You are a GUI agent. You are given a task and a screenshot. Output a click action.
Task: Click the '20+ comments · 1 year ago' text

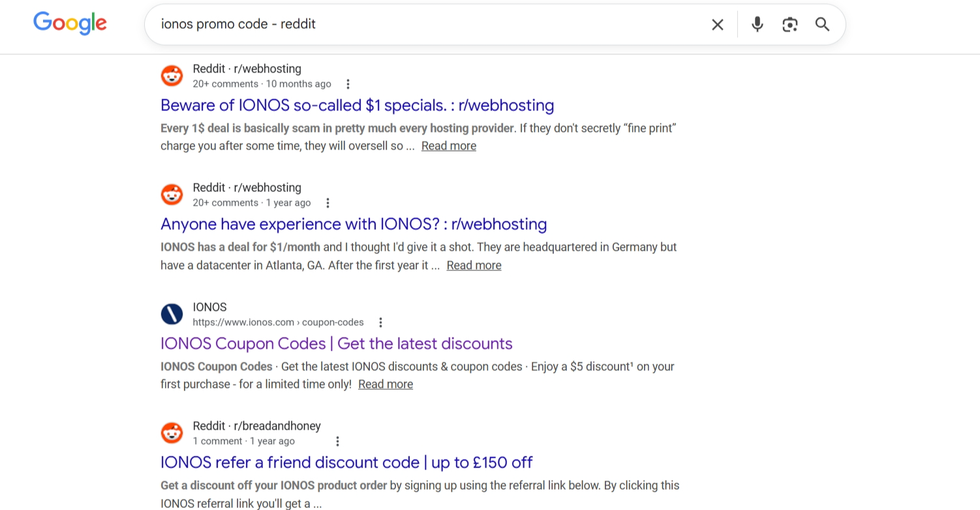[x=252, y=202]
